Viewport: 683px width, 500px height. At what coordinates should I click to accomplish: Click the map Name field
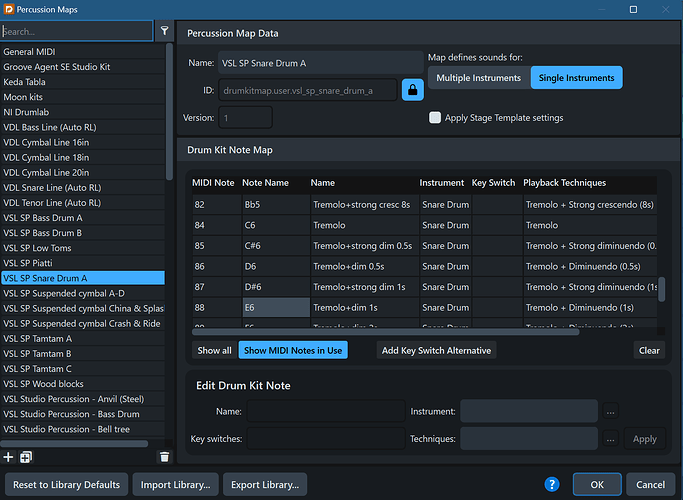point(320,63)
